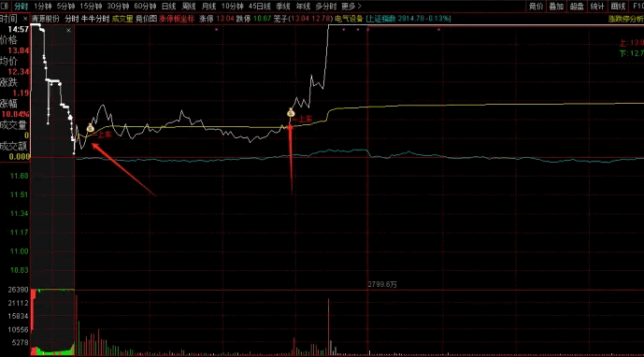Toggle the 成交量 indicator label
Viewport: 644px width, 357px height.
122,19
